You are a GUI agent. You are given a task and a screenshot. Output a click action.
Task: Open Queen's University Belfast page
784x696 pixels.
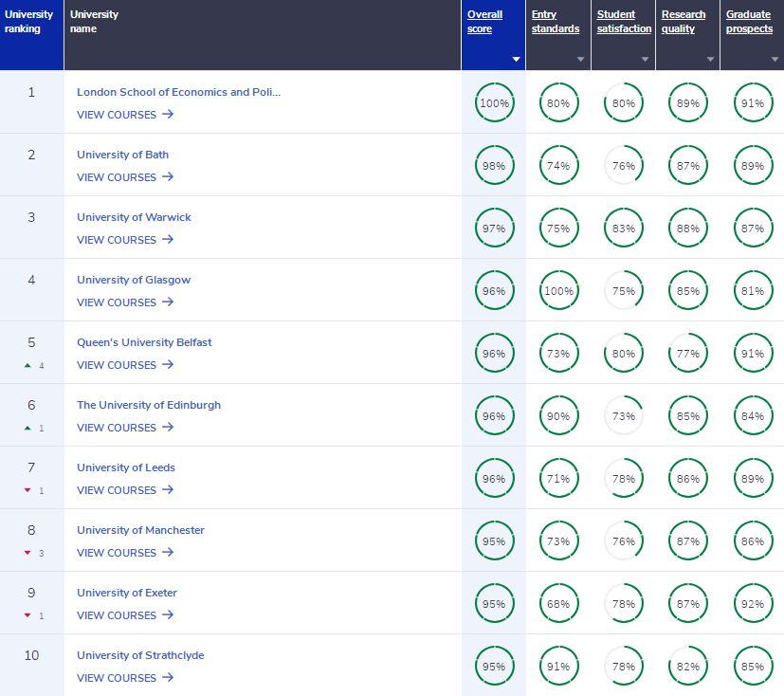[144, 342]
